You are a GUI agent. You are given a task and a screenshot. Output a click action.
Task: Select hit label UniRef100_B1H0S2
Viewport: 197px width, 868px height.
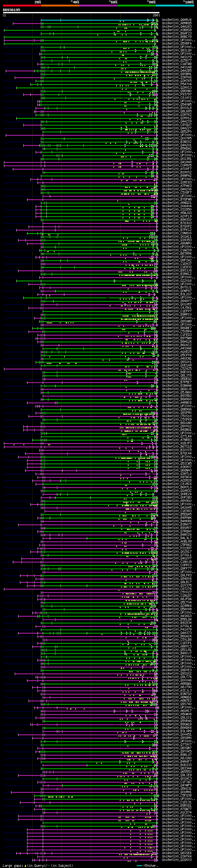176,172
